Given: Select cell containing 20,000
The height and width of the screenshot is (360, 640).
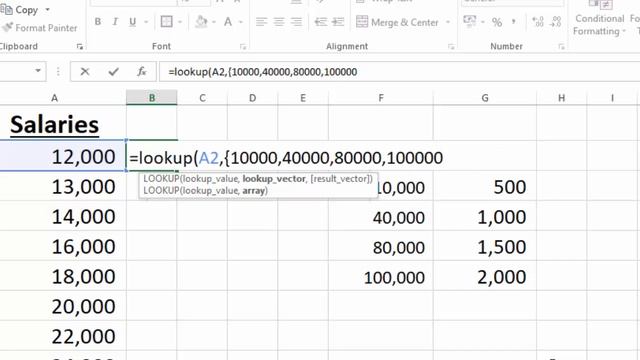Looking at the screenshot, I should tap(63, 306).
